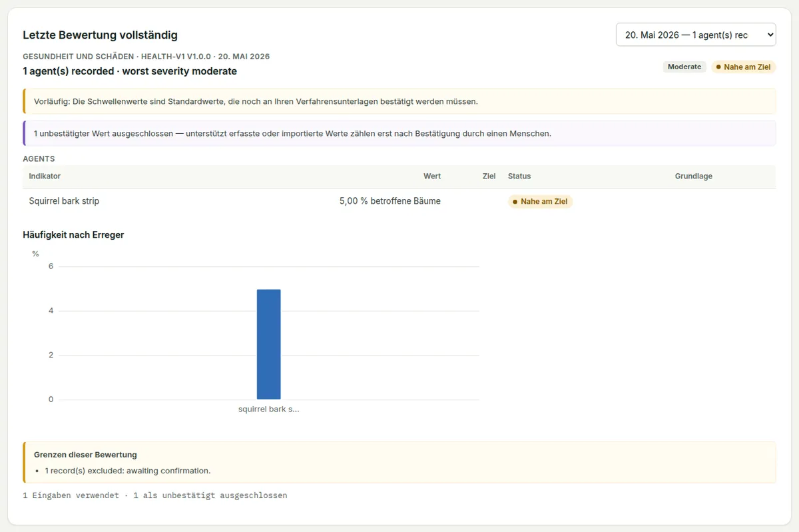The height and width of the screenshot is (532, 799).
Task: Click the Wert column header
Action: [432, 176]
